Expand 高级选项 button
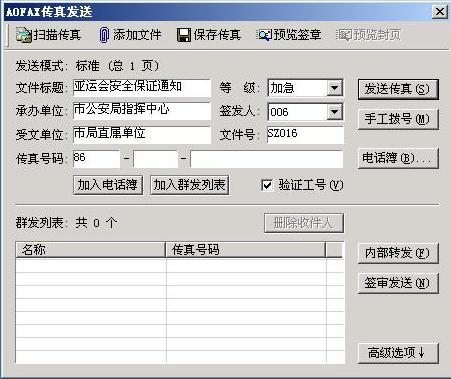Image resolution: width=451 pixels, height=379 pixels. click(398, 353)
